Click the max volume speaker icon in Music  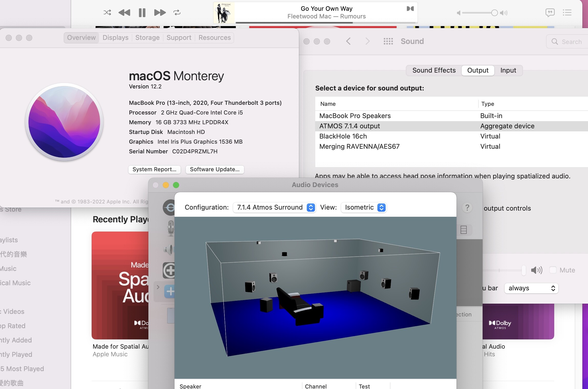(504, 13)
